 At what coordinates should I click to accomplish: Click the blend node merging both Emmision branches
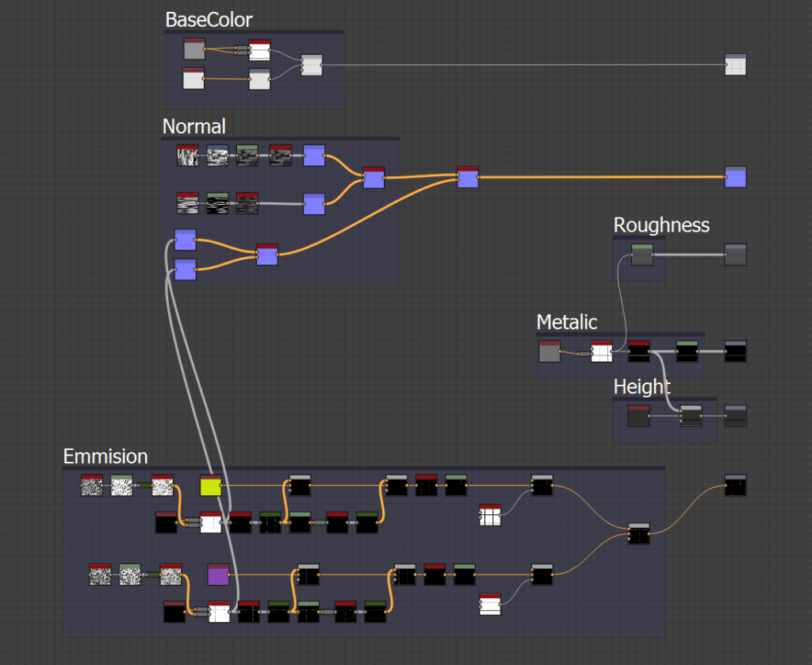[x=638, y=534]
